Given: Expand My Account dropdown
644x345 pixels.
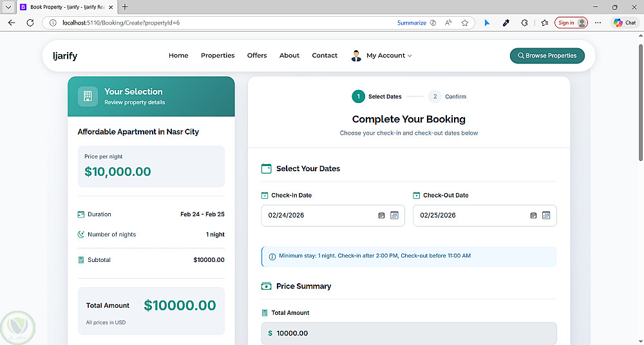Looking at the screenshot, I should click(x=389, y=55).
